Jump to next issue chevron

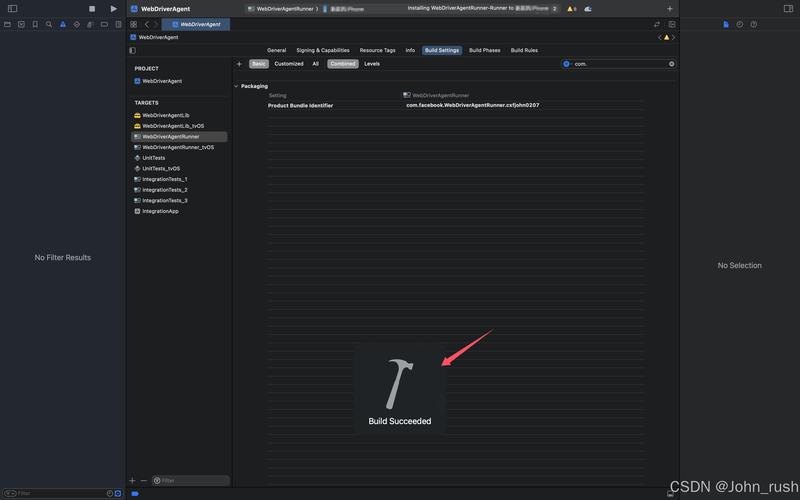click(x=673, y=37)
